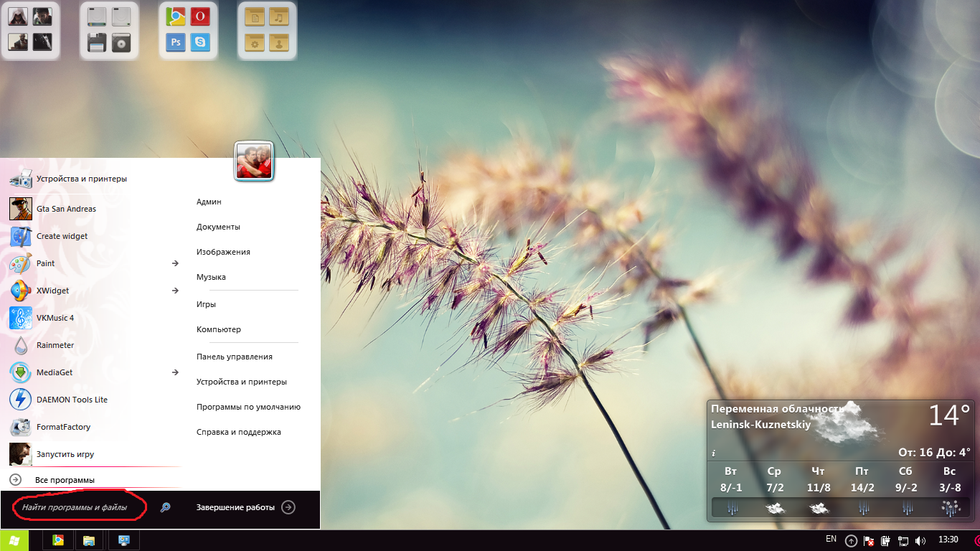980x551 pixels.
Task: Open Игры in Start menu
Action: coord(206,304)
